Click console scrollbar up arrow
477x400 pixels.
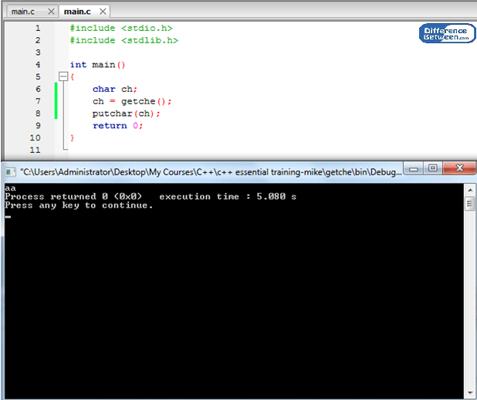pyautogui.click(x=470, y=190)
